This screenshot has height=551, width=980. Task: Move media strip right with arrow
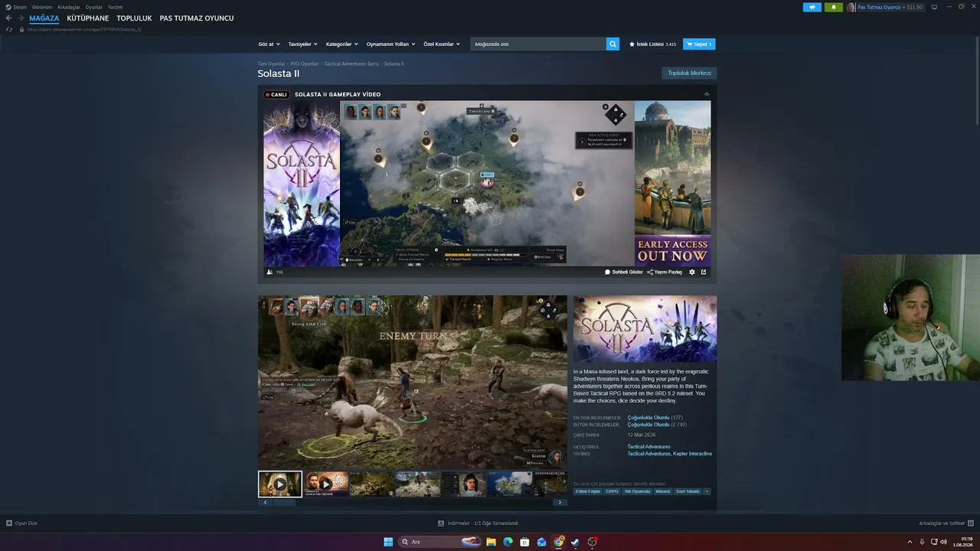point(560,502)
